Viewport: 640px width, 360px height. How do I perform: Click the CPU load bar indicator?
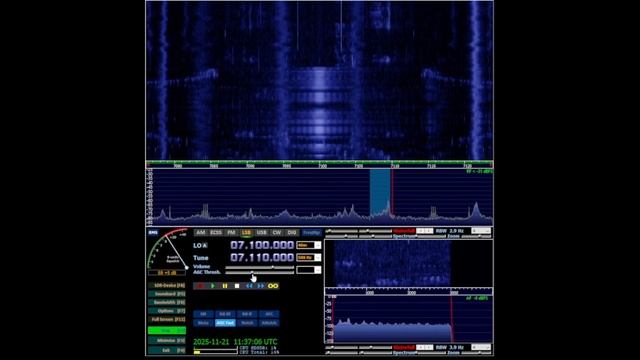(215, 351)
